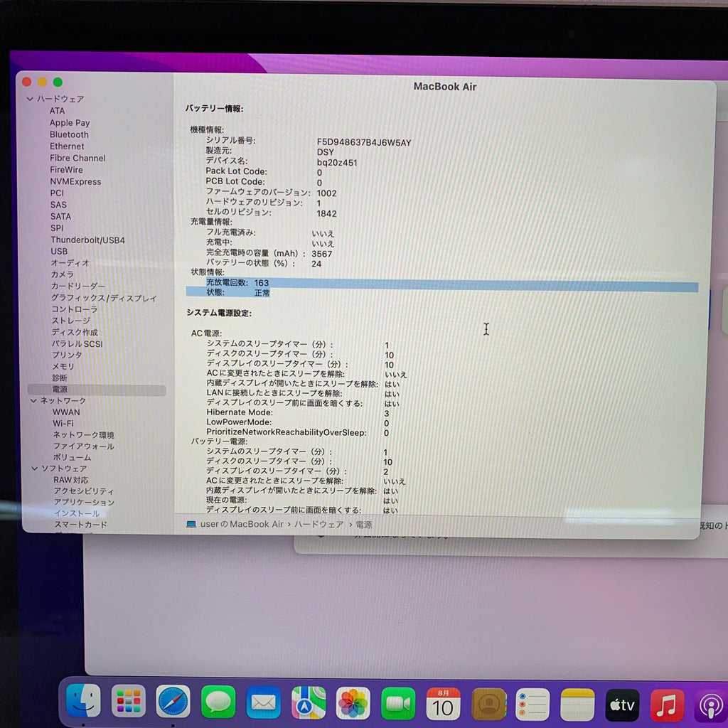This screenshot has height=728, width=728.
Task: Select SAS in the sidebar
Action: 58,205
